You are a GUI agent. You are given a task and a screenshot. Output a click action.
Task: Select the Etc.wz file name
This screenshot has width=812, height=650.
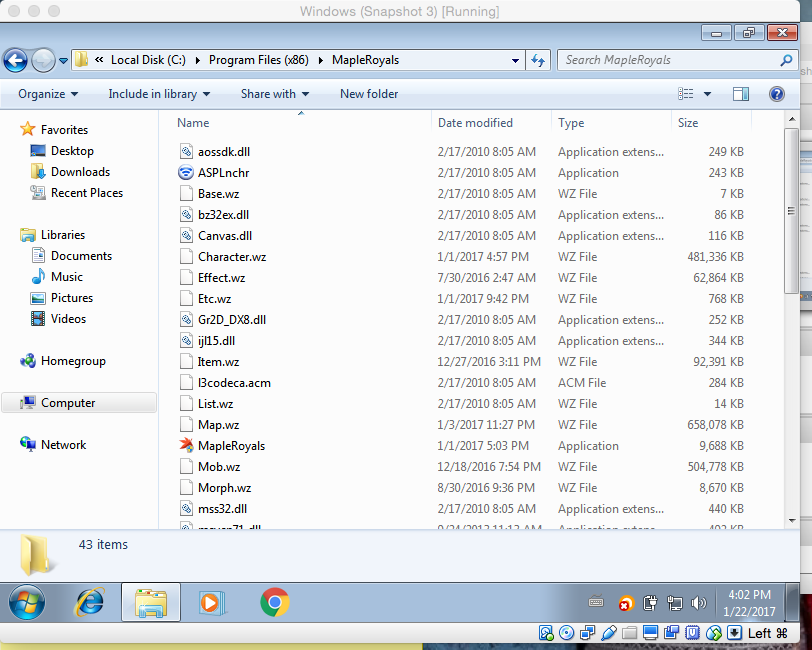(x=214, y=298)
